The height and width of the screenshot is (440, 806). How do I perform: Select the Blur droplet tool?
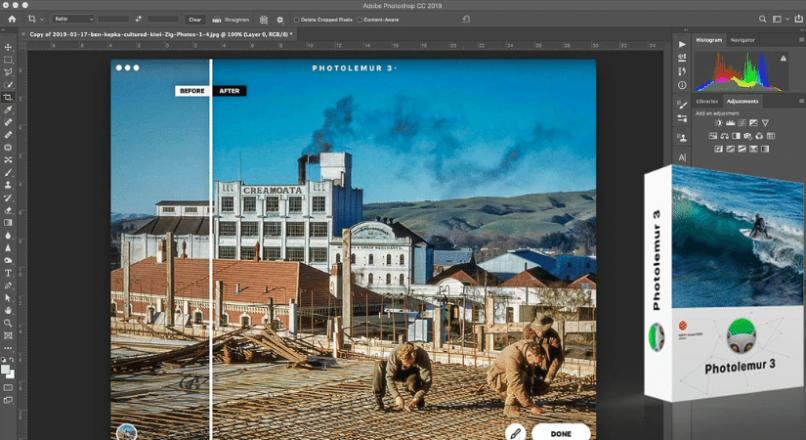[8, 235]
